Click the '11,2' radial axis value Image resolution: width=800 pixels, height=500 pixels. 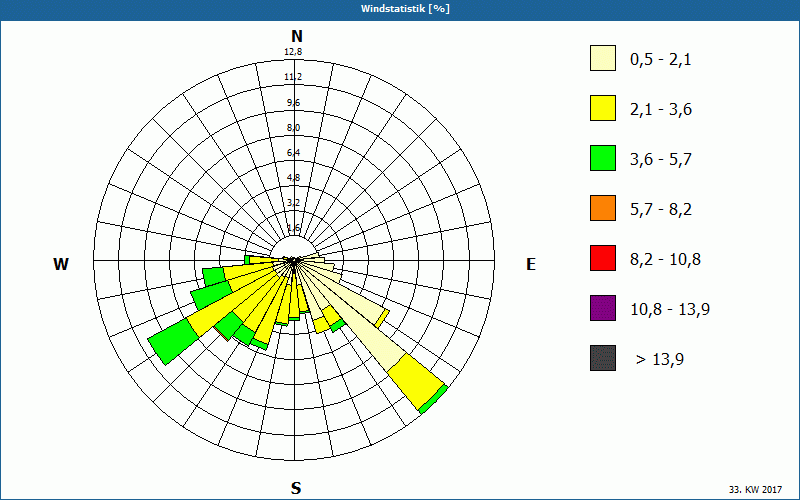293,77
